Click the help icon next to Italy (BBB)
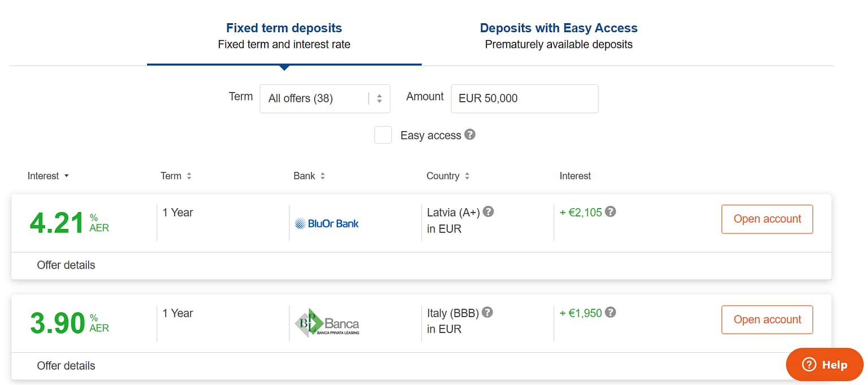The height and width of the screenshot is (385, 868). (487, 312)
